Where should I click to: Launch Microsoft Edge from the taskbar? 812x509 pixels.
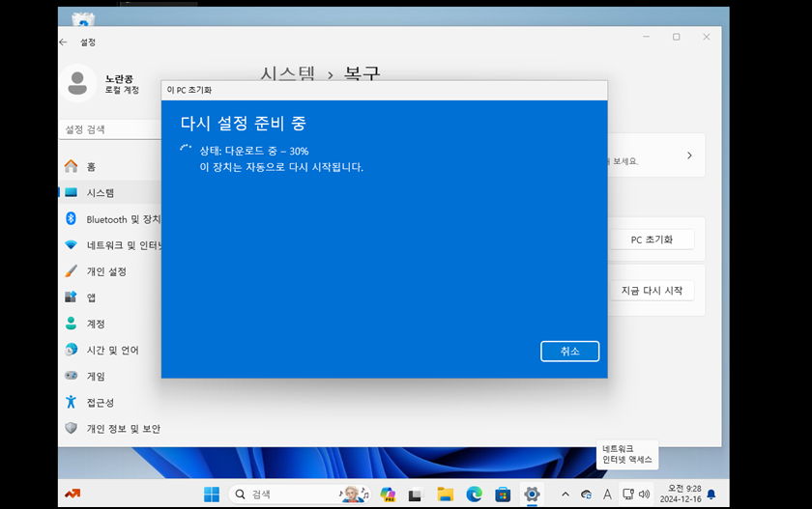pyautogui.click(x=474, y=495)
